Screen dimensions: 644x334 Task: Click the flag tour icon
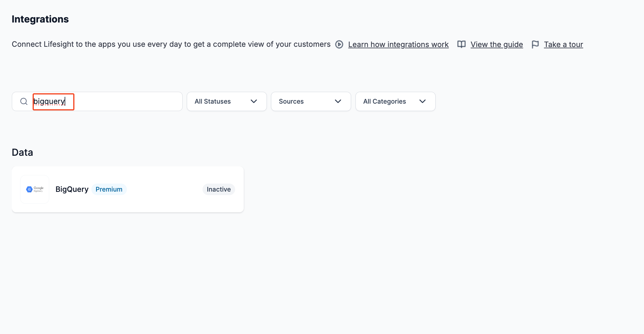pyautogui.click(x=535, y=44)
